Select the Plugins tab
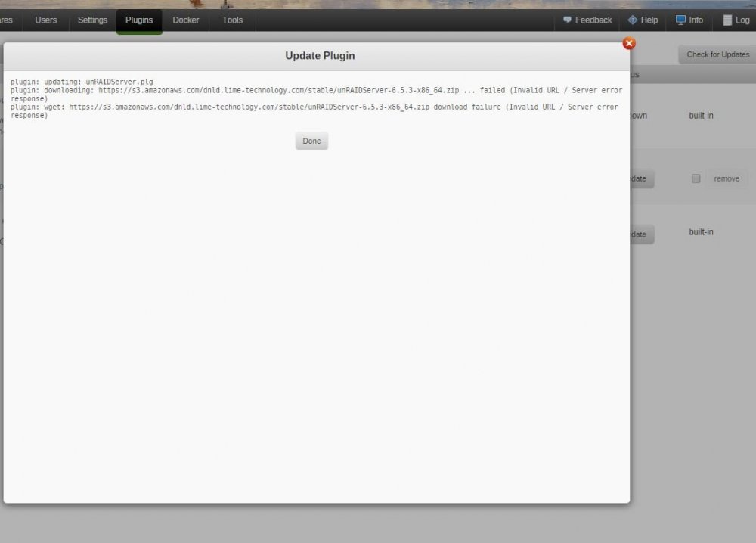 pos(139,20)
